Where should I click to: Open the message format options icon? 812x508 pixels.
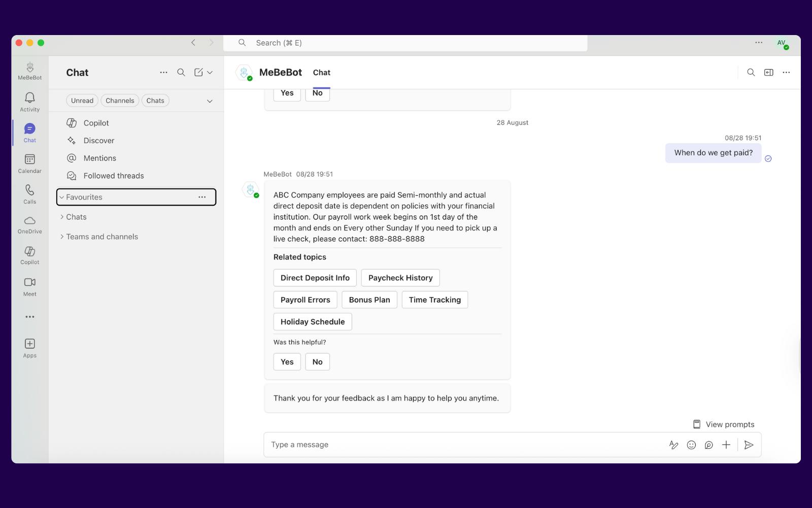674,445
